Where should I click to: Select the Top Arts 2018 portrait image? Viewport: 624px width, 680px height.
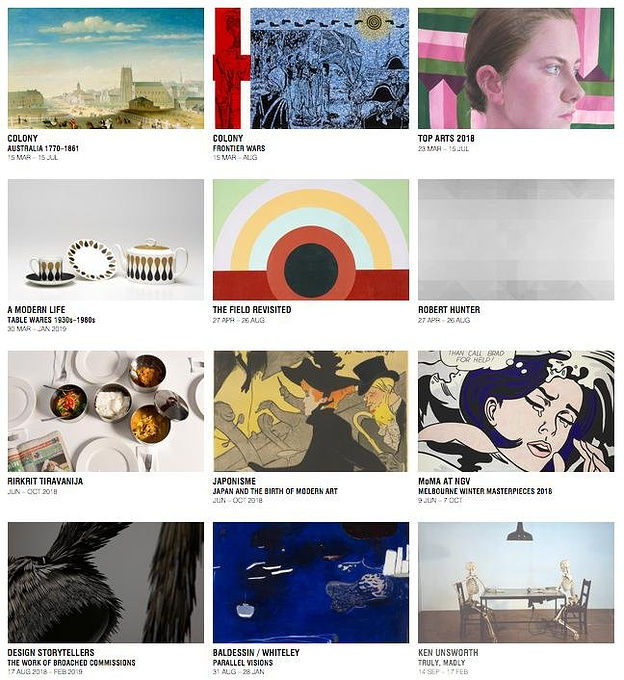pos(516,68)
